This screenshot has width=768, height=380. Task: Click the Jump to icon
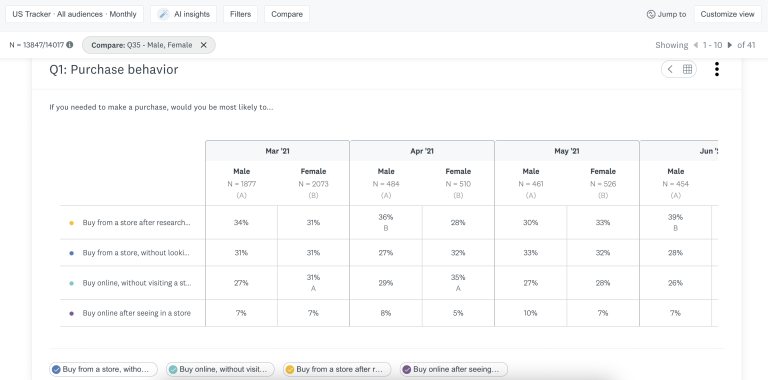tap(651, 14)
